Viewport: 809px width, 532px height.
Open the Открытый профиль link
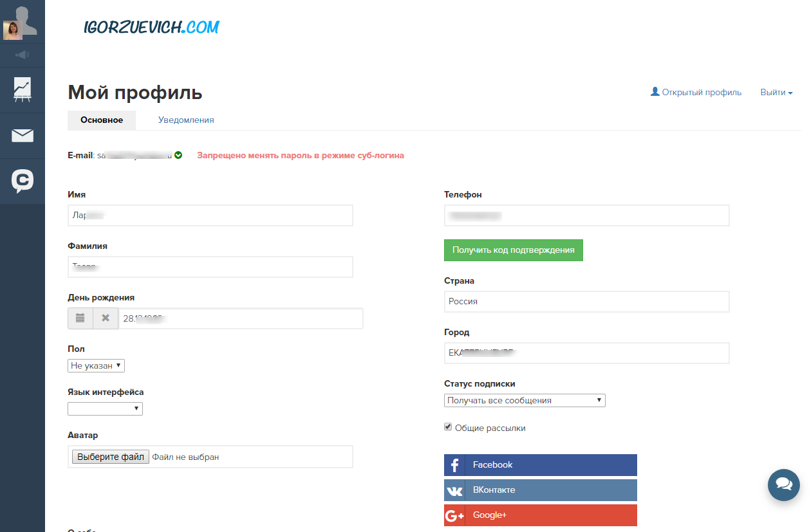click(696, 93)
